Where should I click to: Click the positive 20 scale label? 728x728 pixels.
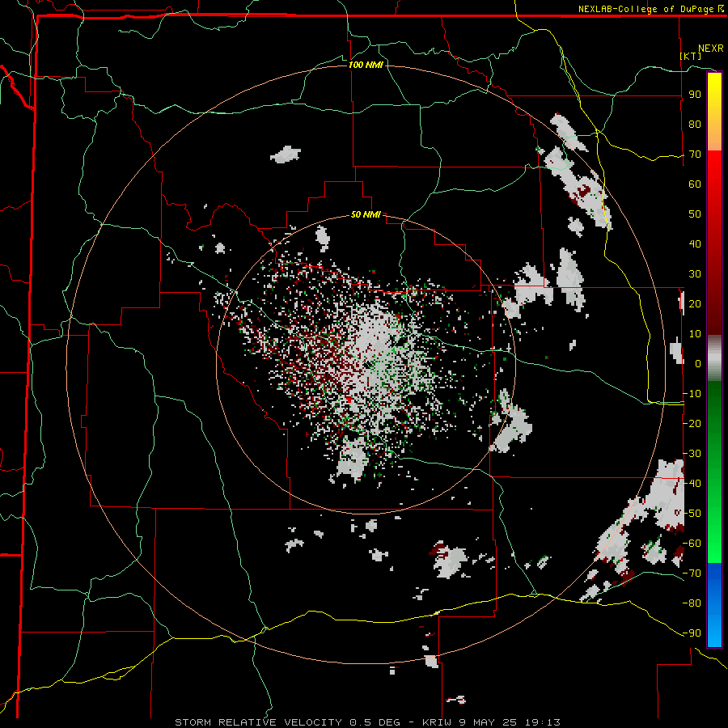pyautogui.click(x=695, y=304)
